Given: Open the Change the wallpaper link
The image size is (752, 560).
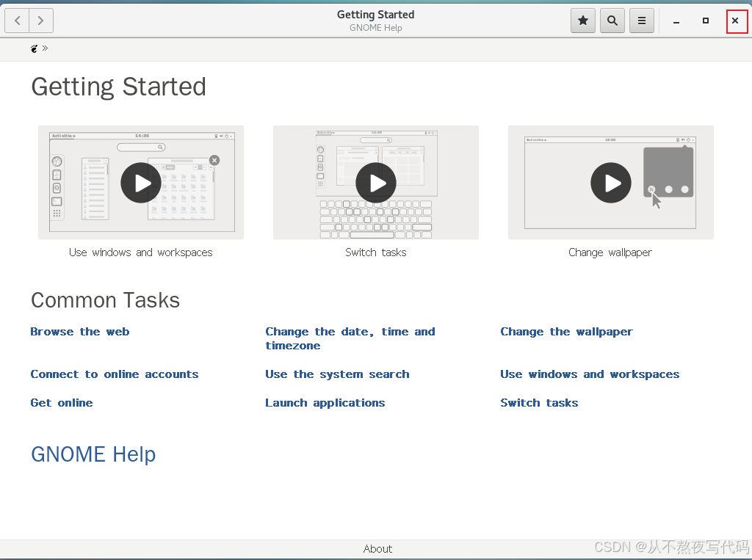Looking at the screenshot, I should click(x=566, y=332).
